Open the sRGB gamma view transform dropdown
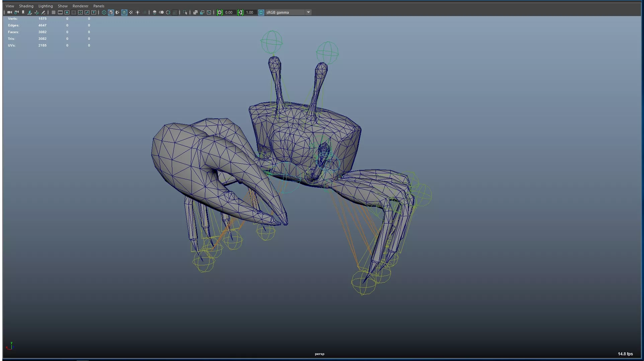The width and height of the screenshot is (644, 361). [308, 12]
